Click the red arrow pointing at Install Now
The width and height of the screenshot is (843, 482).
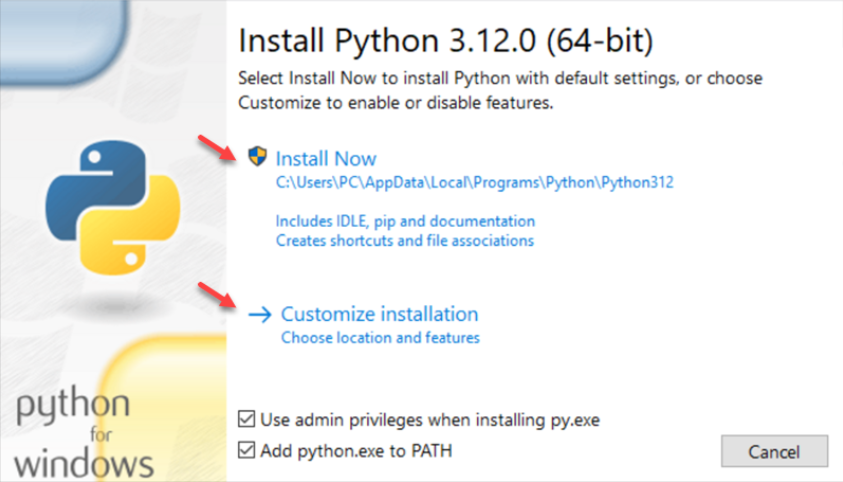point(219,148)
